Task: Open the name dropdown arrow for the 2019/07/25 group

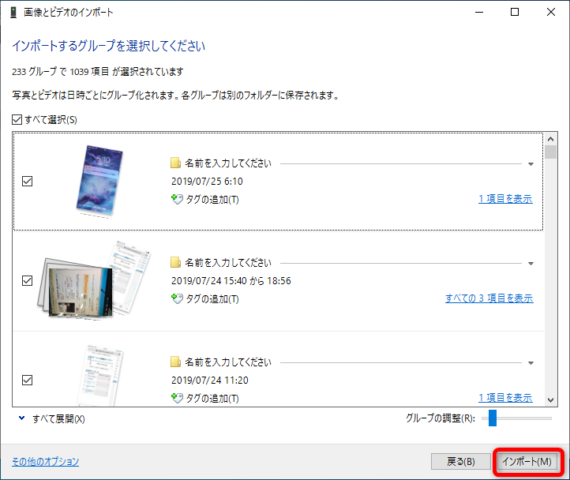Action: (531, 164)
